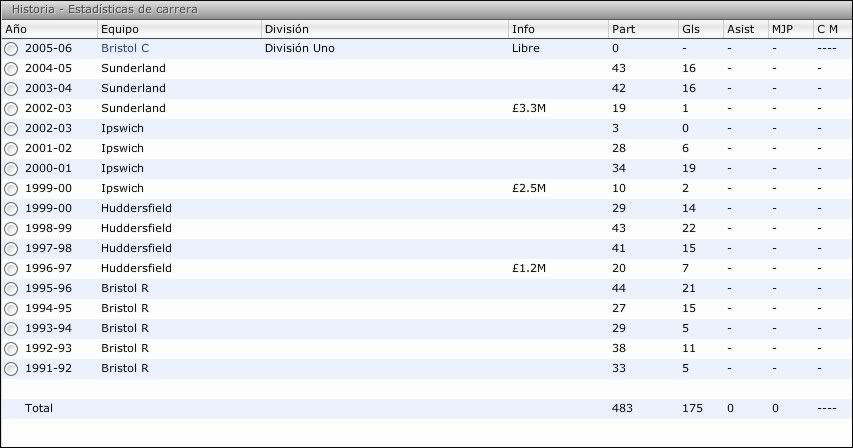Click the £1.2M transfer fee

click(x=529, y=268)
